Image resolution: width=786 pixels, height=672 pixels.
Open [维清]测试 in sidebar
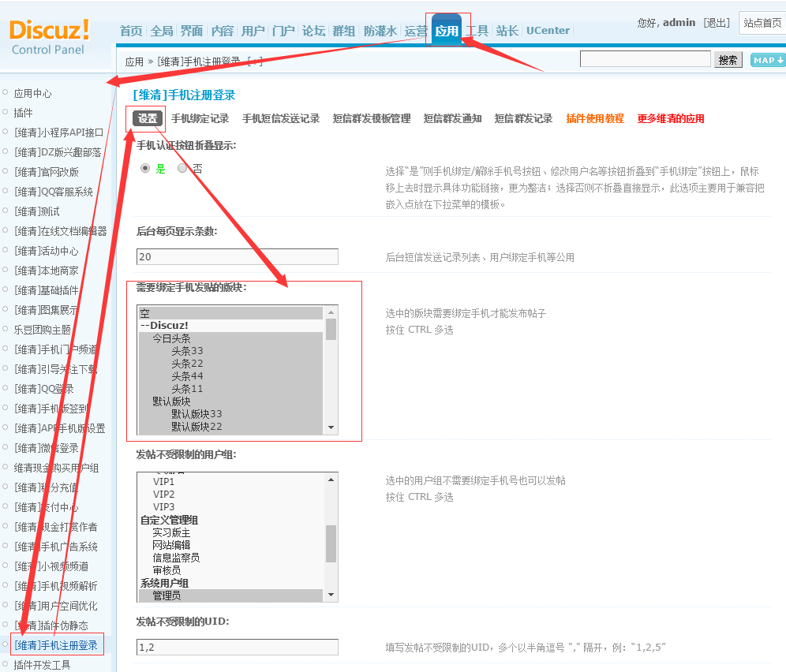click(x=36, y=211)
